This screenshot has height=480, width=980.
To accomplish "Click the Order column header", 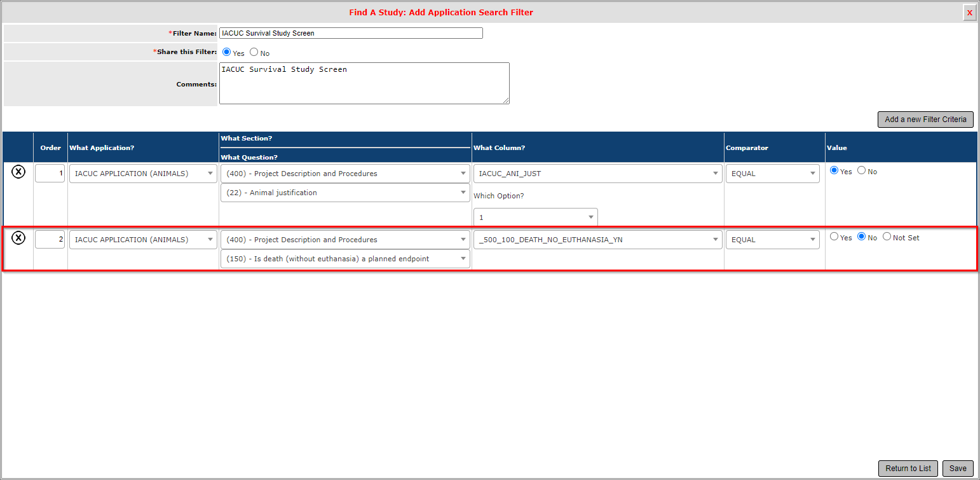I will (51, 148).
